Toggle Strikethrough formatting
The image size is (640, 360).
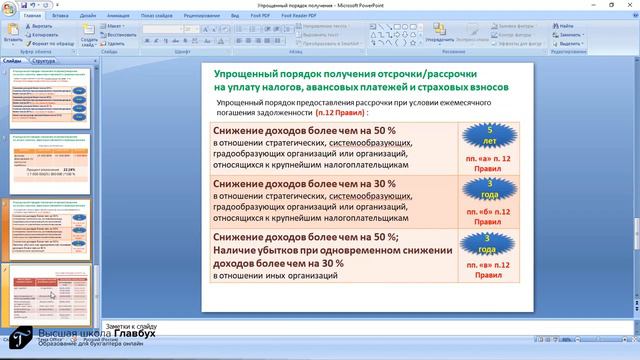(176, 41)
